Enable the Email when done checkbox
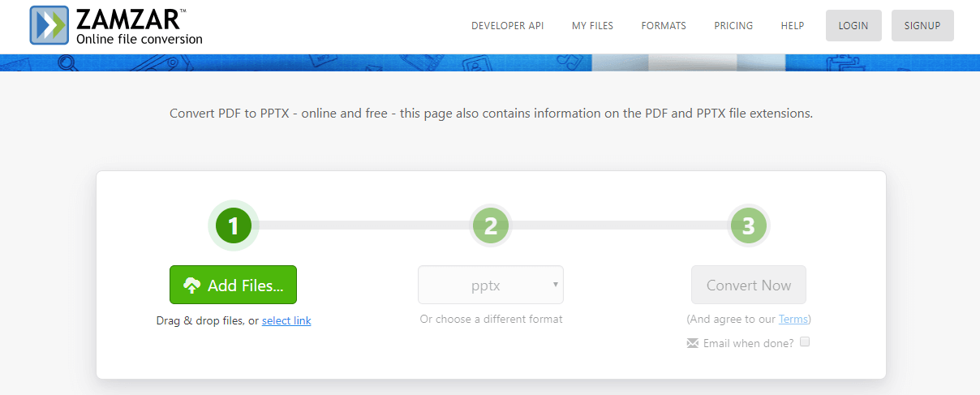Screen dimensions: 980x395 (805, 342)
